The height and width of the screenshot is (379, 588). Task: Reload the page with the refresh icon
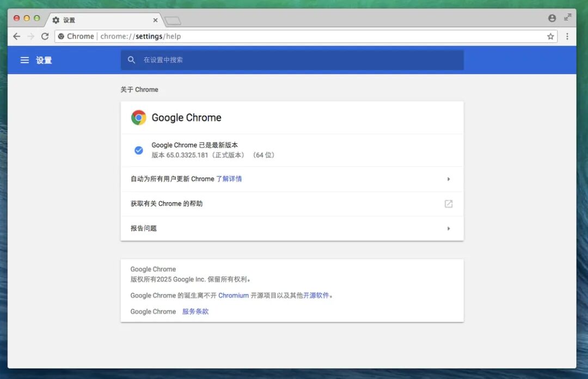tap(45, 36)
